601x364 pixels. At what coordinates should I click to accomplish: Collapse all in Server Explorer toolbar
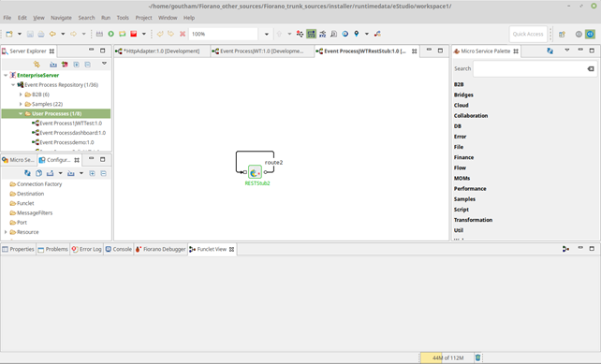88,65
